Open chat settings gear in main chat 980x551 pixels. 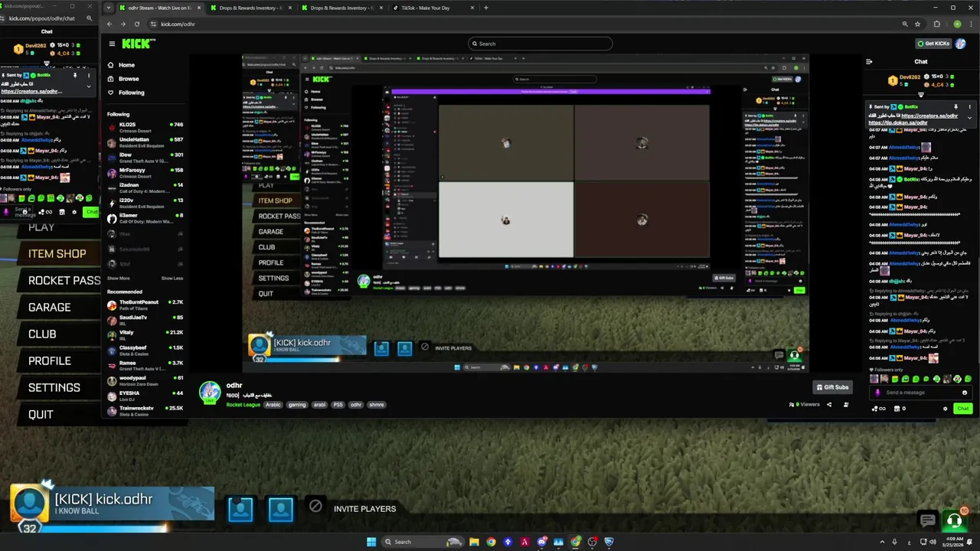click(x=945, y=409)
